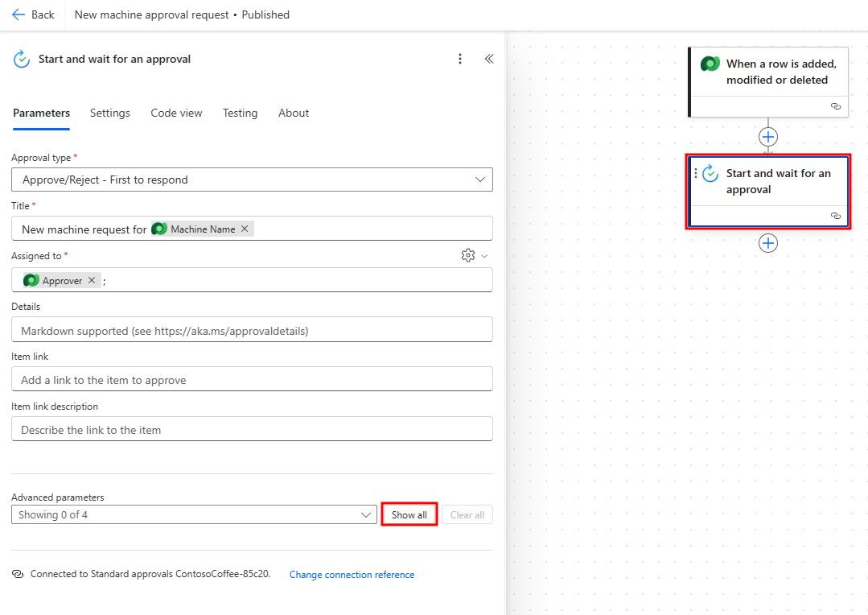Click Change connection reference link

pyautogui.click(x=352, y=575)
